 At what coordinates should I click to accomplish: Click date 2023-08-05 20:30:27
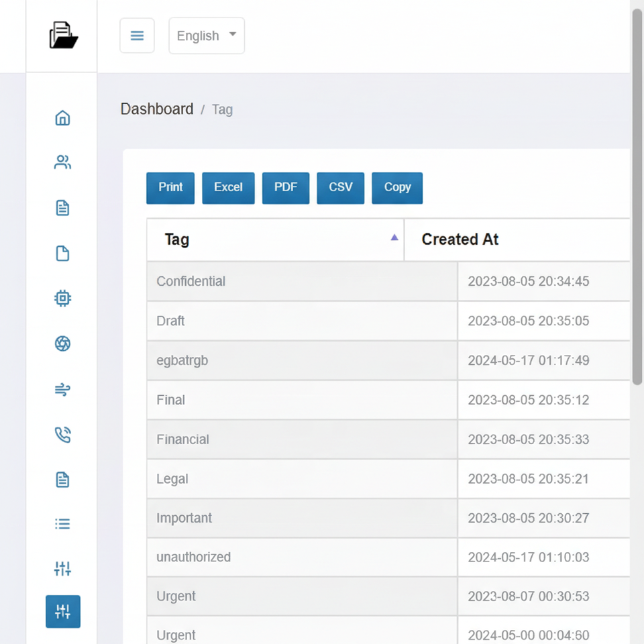pos(528,518)
